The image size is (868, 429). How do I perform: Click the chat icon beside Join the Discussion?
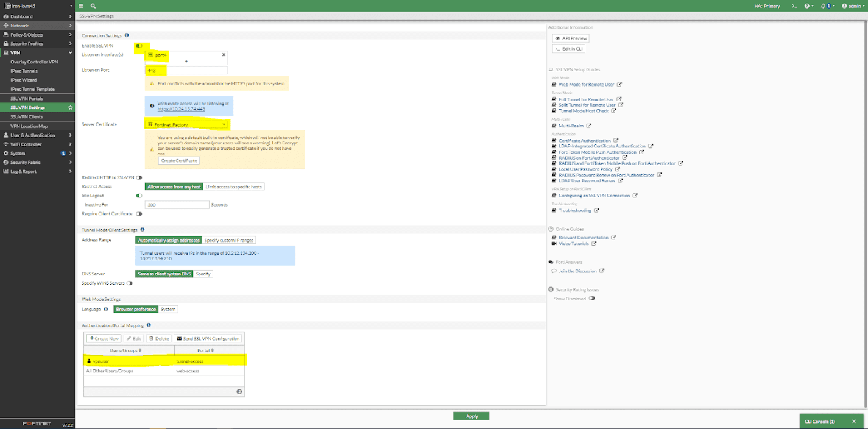(554, 271)
